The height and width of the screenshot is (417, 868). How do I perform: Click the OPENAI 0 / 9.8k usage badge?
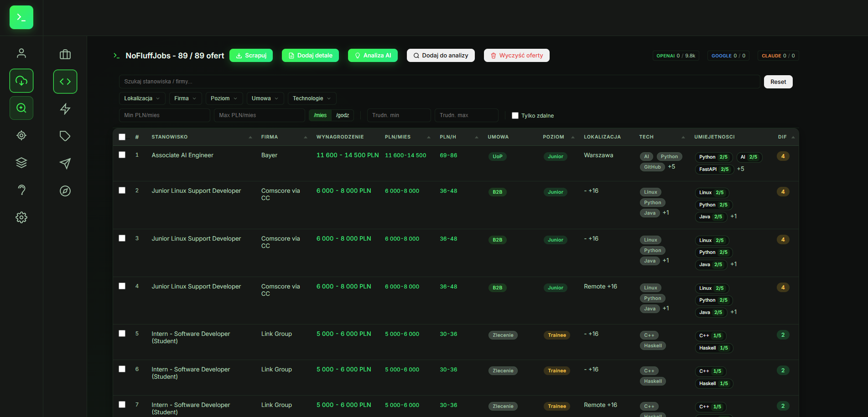tap(676, 56)
